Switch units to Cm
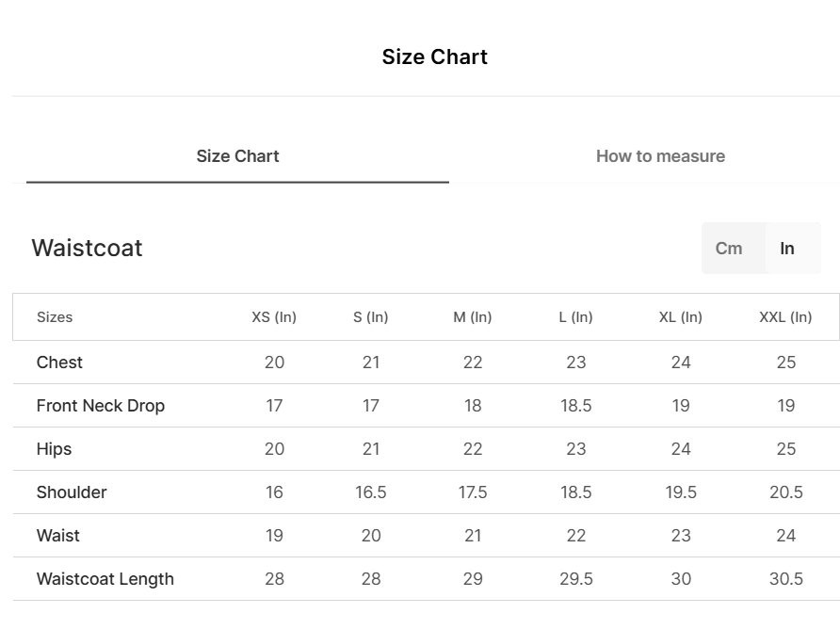Screen dimensions: 840x629 [729, 249]
